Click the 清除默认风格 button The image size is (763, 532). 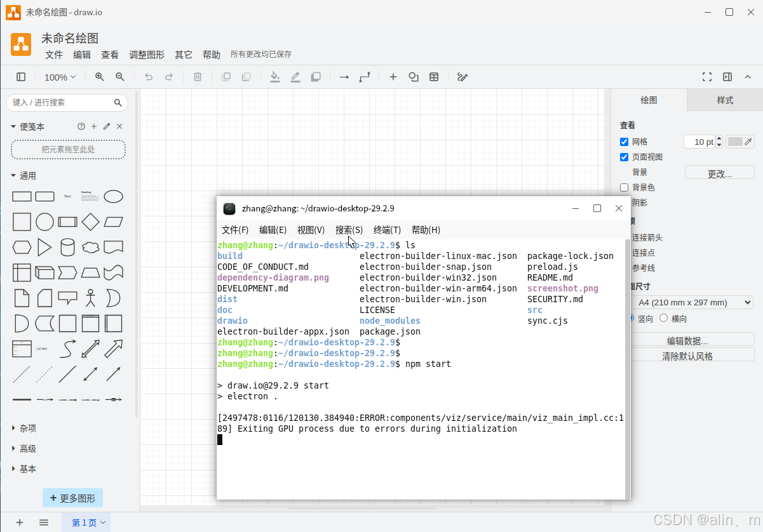click(687, 356)
